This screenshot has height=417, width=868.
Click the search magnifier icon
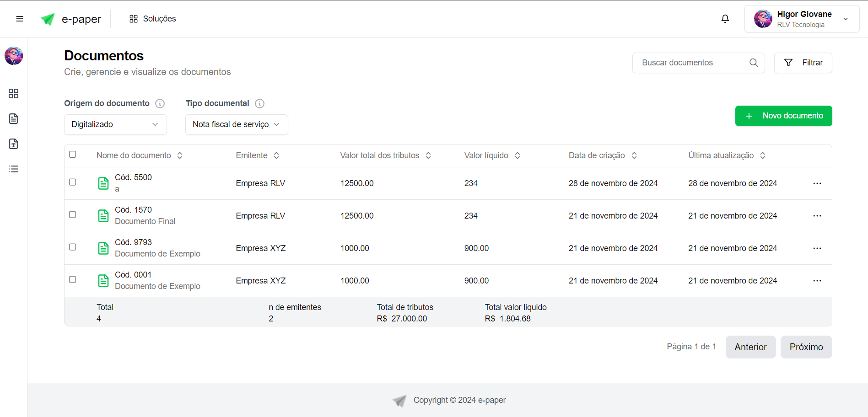pyautogui.click(x=754, y=63)
